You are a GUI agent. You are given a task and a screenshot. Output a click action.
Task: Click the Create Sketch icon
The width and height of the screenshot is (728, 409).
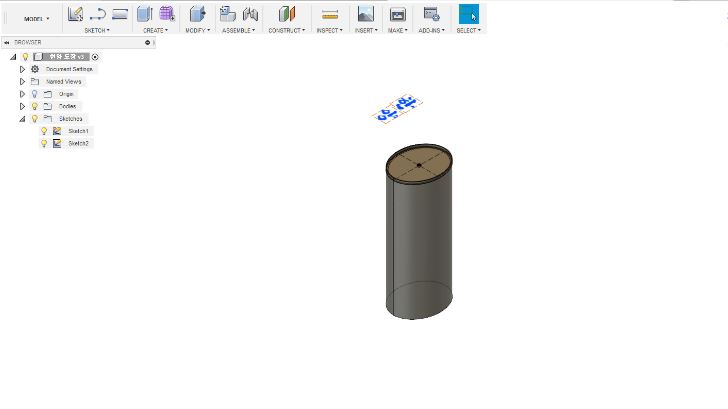[x=75, y=14]
